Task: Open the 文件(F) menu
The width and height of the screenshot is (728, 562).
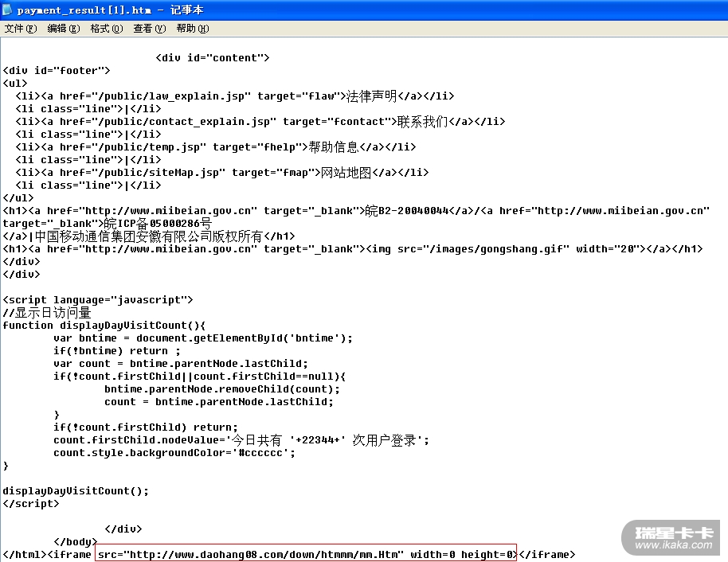Action: pos(21,29)
